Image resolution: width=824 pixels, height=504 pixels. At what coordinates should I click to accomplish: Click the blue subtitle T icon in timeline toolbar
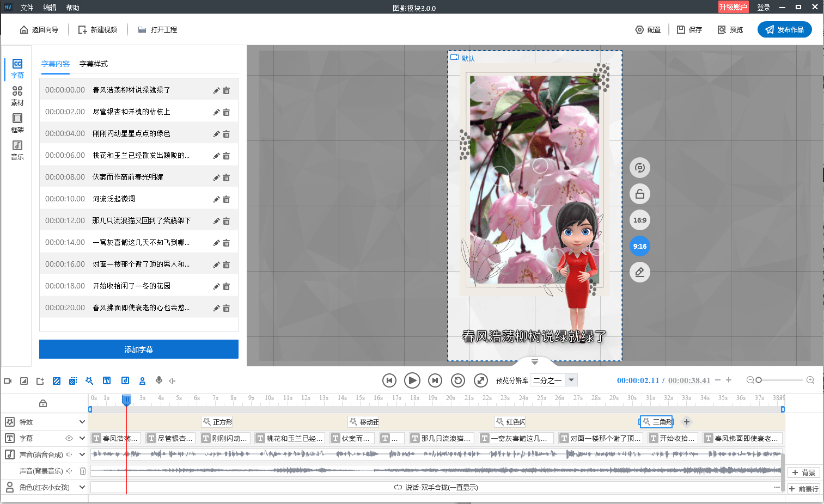107,381
